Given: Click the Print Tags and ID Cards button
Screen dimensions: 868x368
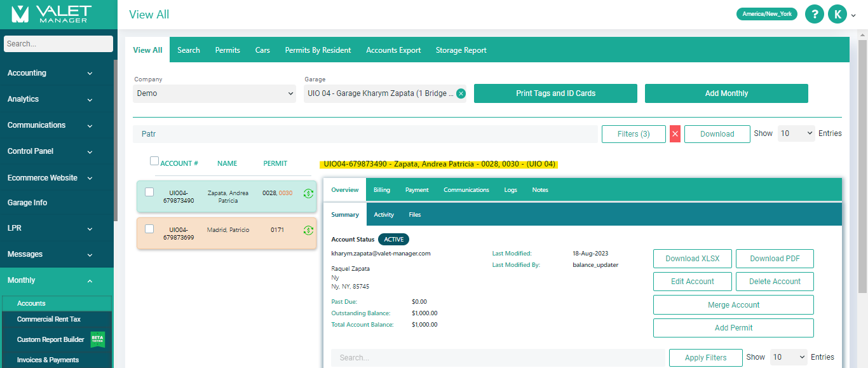Looking at the screenshot, I should [555, 93].
